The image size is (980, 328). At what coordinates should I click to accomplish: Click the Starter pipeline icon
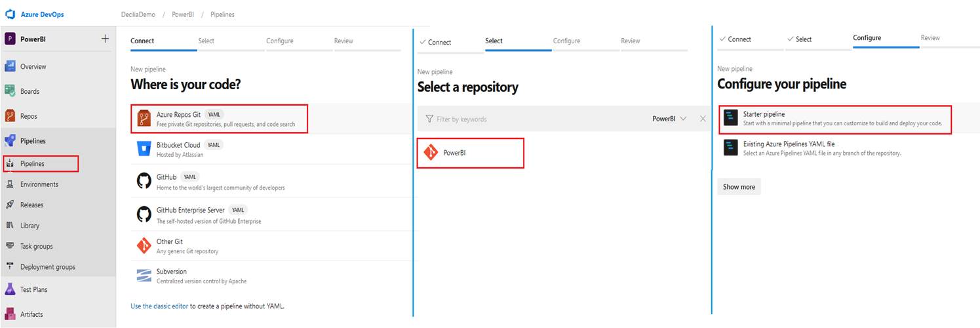tap(731, 118)
